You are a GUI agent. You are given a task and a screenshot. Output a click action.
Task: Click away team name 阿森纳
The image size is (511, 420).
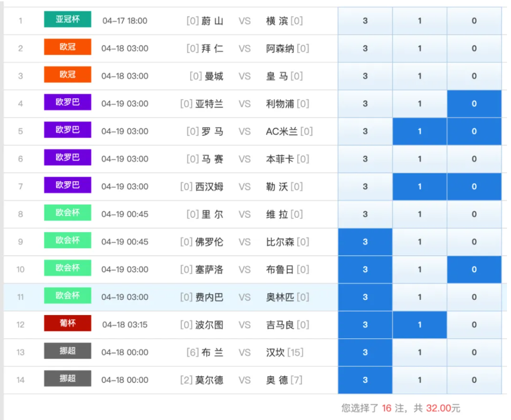pyautogui.click(x=280, y=49)
